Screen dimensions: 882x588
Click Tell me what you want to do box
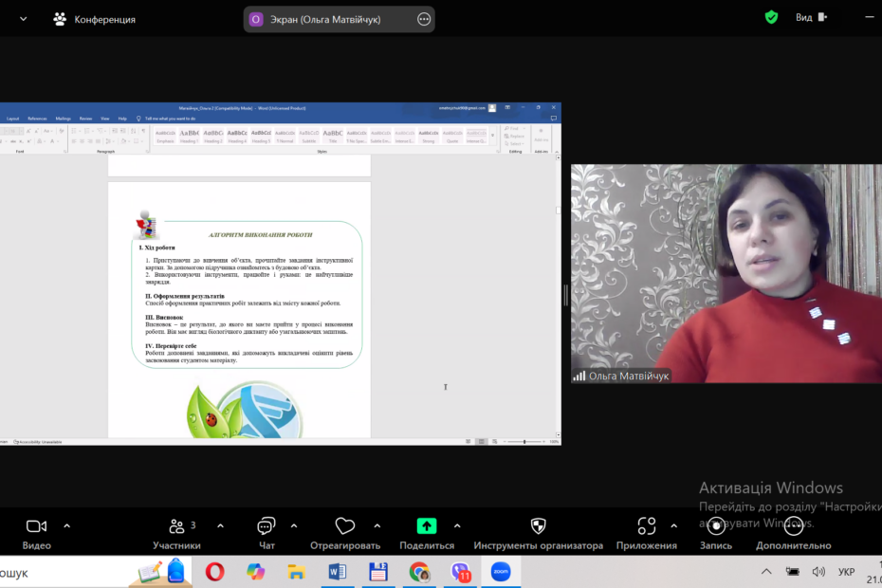170,119
